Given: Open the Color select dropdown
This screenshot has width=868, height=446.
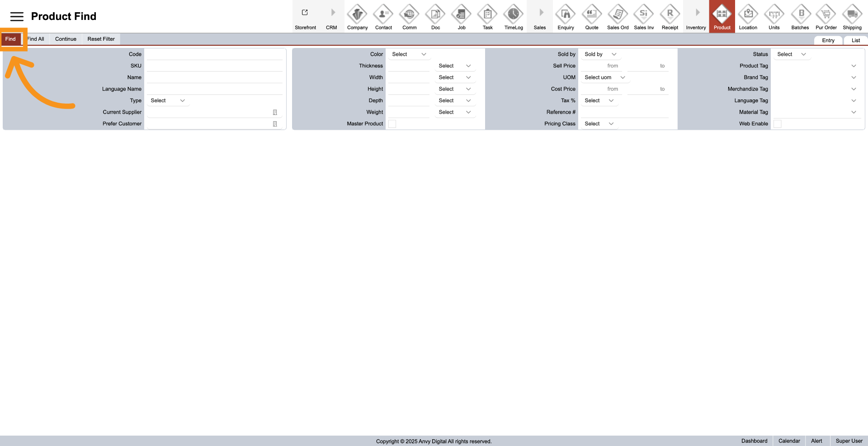Looking at the screenshot, I should tap(409, 54).
